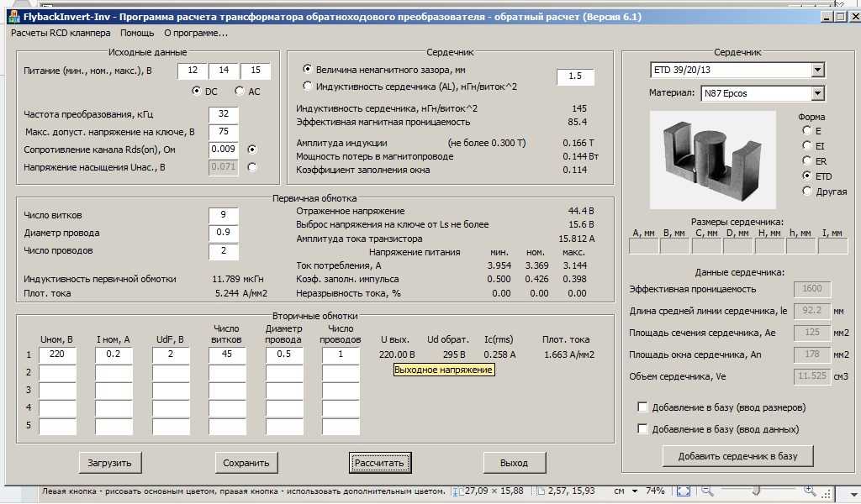This screenshot has height=504, width=861.
Task: Select core shape 'Другая' radio button
Action: [806, 191]
